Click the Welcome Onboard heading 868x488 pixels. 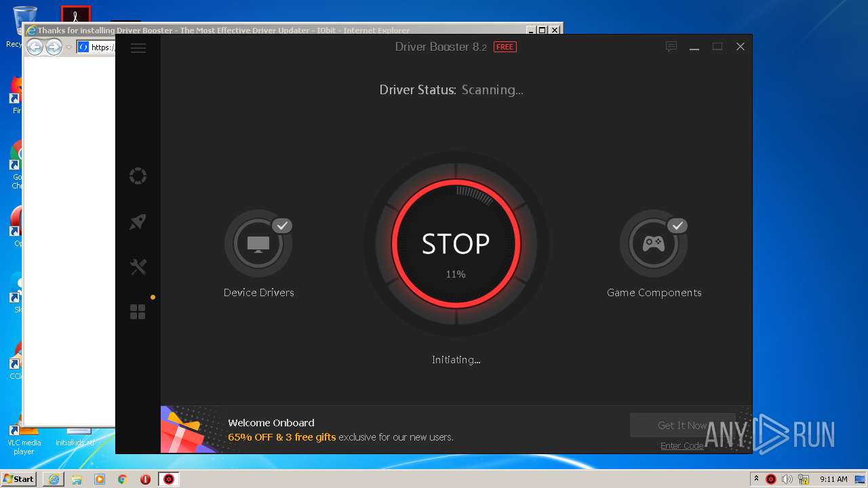(271, 422)
